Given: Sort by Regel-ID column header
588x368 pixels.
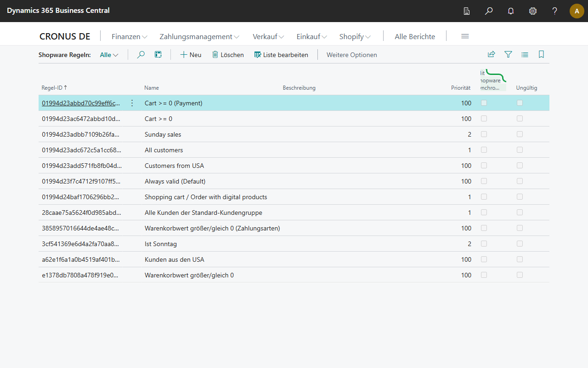Looking at the screenshot, I should click(x=54, y=87).
